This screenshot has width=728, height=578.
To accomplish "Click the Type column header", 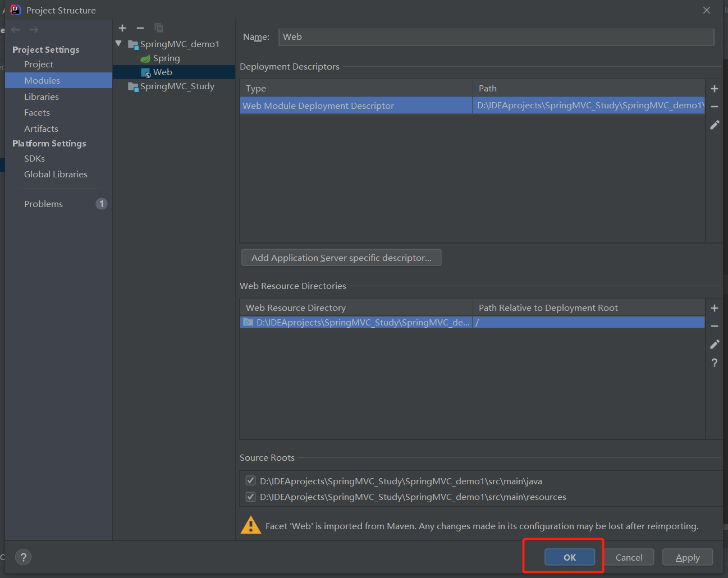I will click(356, 88).
